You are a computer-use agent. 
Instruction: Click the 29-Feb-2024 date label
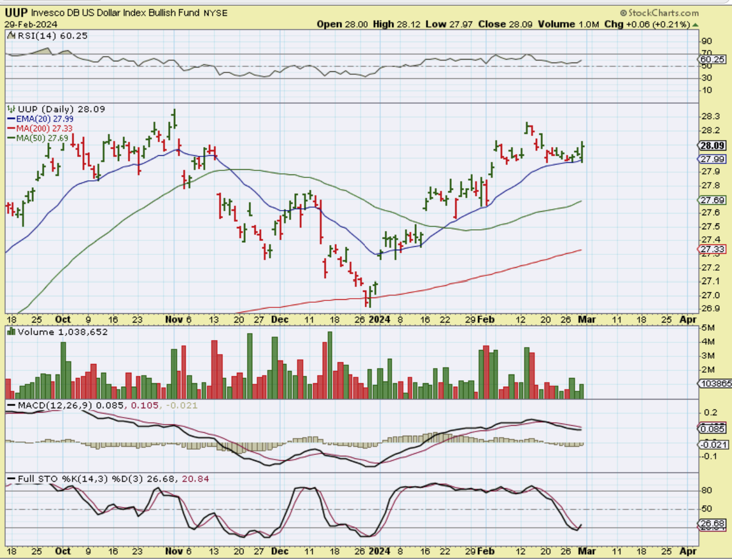(31, 24)
